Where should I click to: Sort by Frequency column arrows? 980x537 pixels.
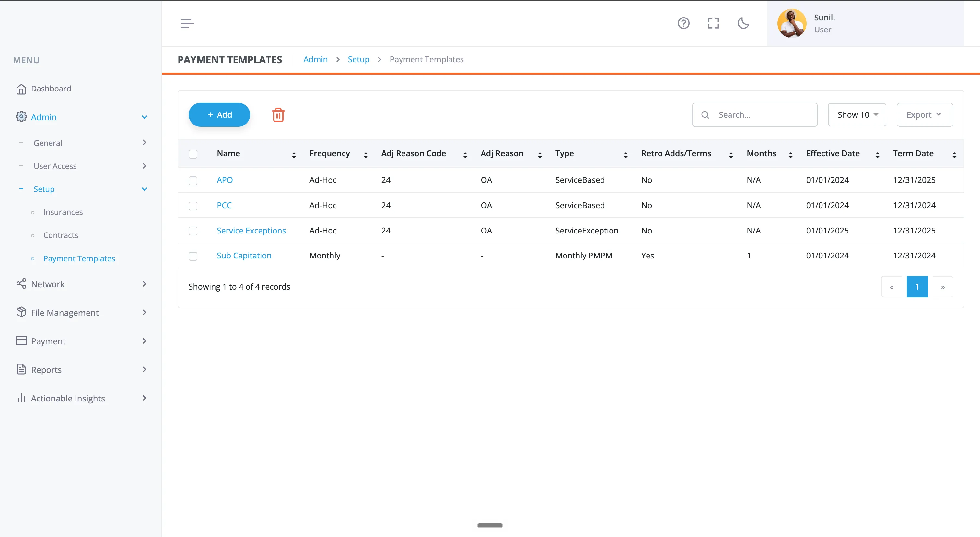[366, 155]
